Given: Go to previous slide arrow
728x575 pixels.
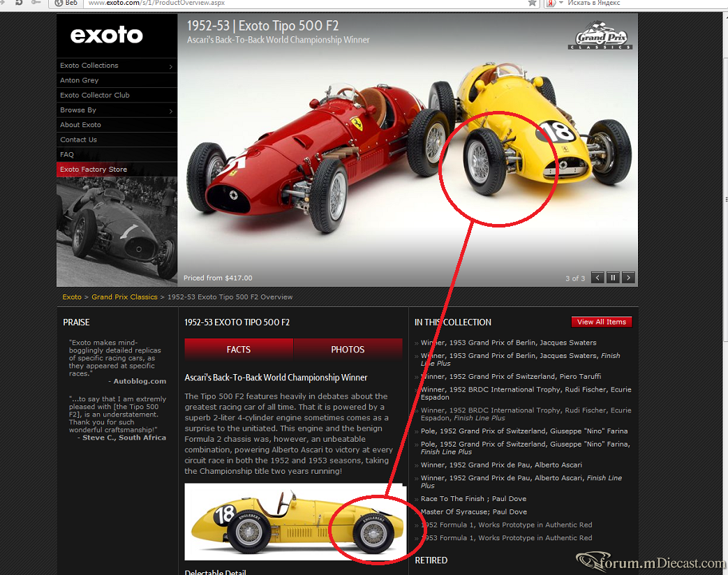Looking at the screenshot, I should point(597,278).
